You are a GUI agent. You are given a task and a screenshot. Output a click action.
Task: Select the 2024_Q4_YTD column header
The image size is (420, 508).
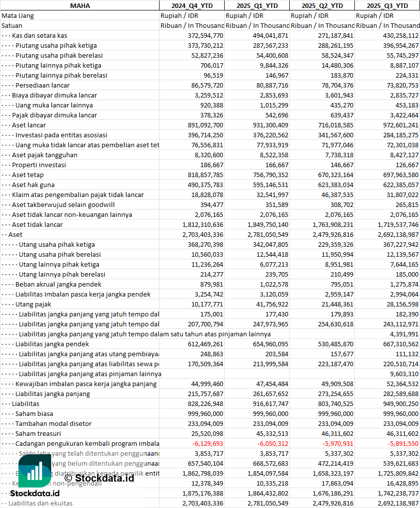pyautogui.click(x=192, y=5)
